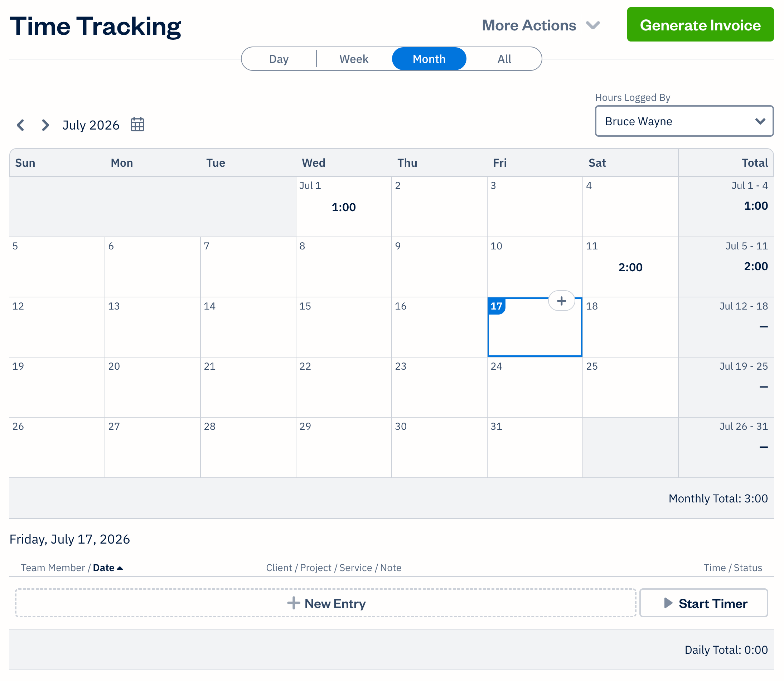Select day 8 in the calendar
The height and width of the screenshot is (681, 784).
pyautogui.click(x=344, y=267)
